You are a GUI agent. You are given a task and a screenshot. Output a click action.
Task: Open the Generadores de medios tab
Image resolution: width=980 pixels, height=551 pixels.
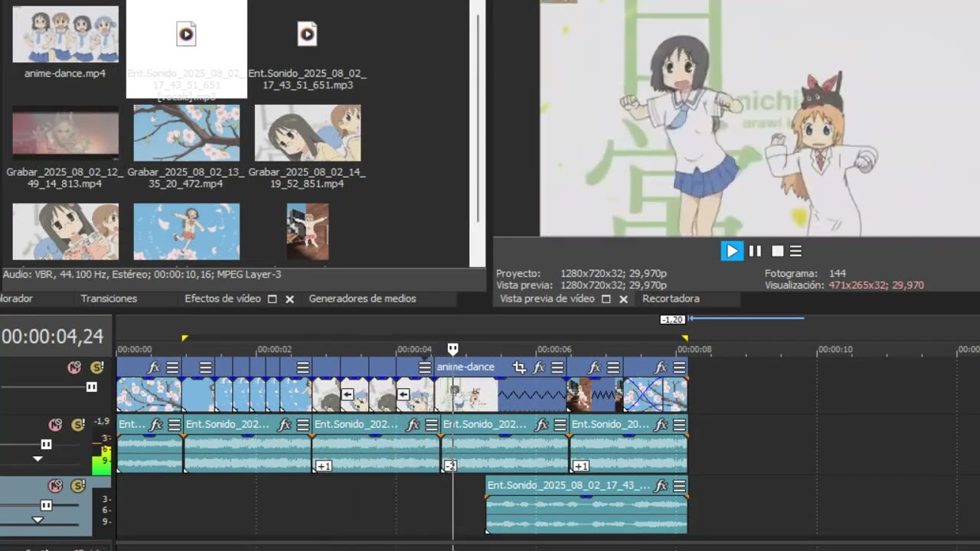[362, 298]
